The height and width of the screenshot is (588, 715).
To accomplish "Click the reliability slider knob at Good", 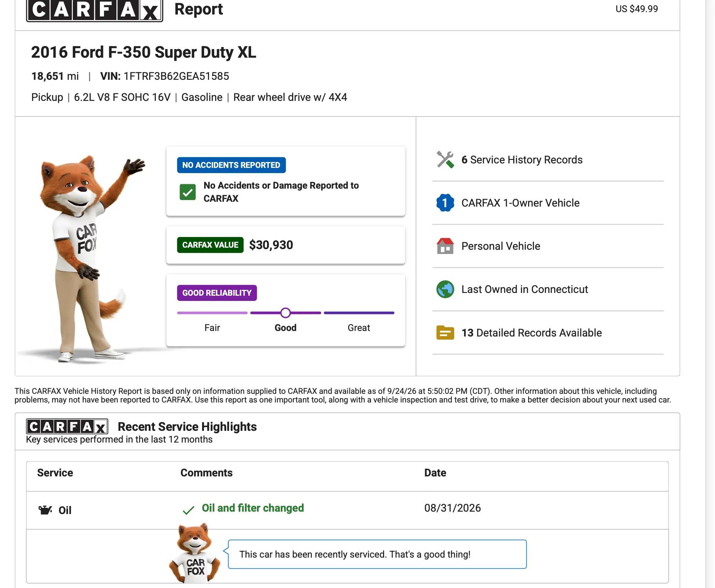I will (x=286, y=313).
